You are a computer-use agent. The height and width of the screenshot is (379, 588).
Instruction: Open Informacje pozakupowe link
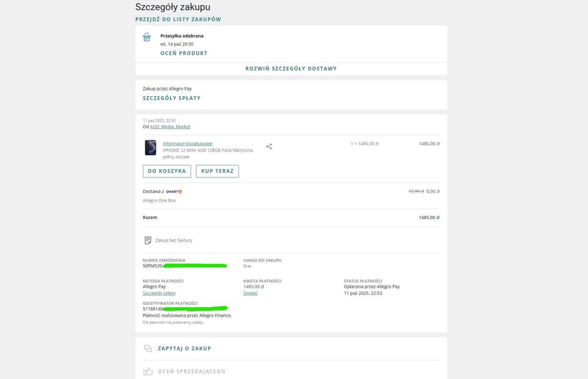[x=188, y=143]
